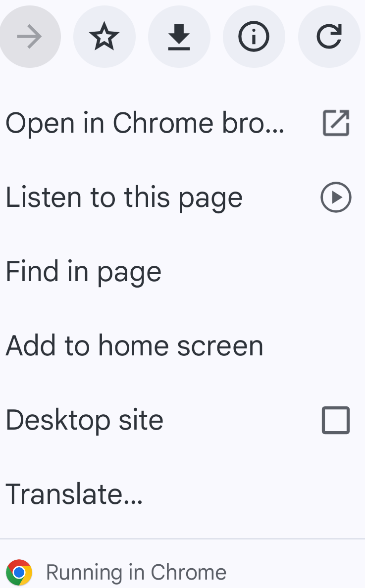The image size is (365, 588).
Task: Bookmark this page with the star icon
Action: click(x=104, y=37)
